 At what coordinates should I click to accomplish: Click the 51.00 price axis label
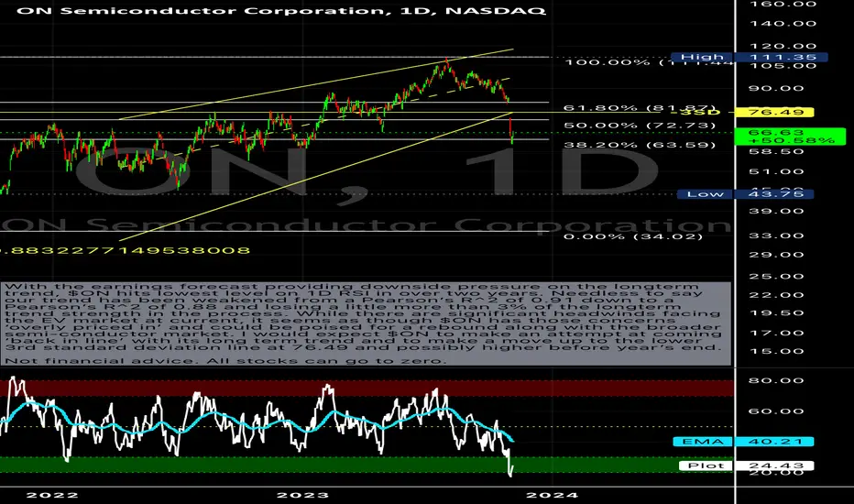coord(777,171)
